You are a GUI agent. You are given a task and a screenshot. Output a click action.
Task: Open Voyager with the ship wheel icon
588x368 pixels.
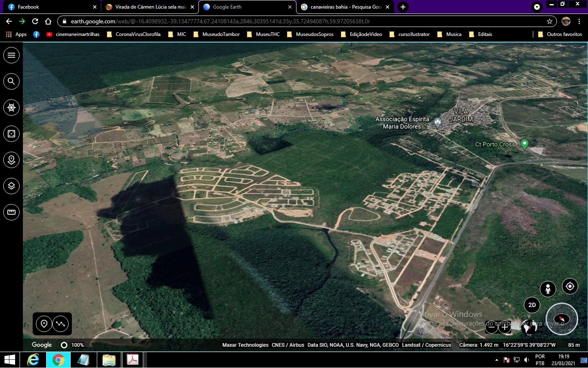pos(11,108)
